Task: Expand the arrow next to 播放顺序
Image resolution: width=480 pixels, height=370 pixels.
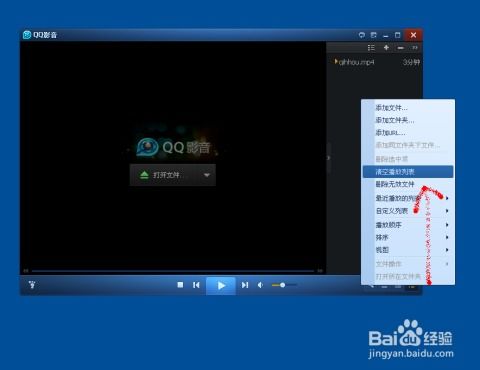Action: 447,225
